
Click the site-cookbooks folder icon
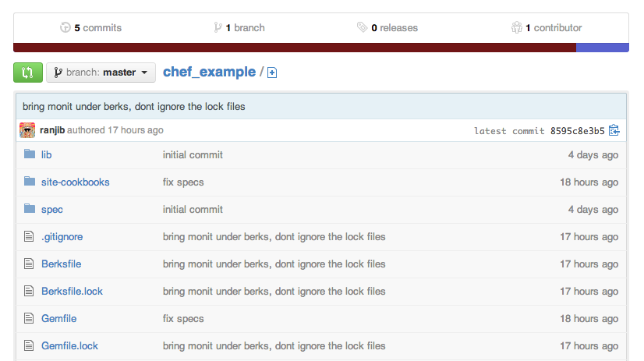point(30,182)
